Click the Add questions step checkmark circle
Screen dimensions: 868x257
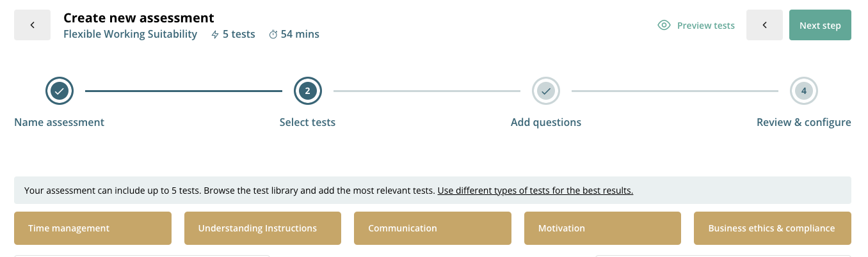pos(546,91)
